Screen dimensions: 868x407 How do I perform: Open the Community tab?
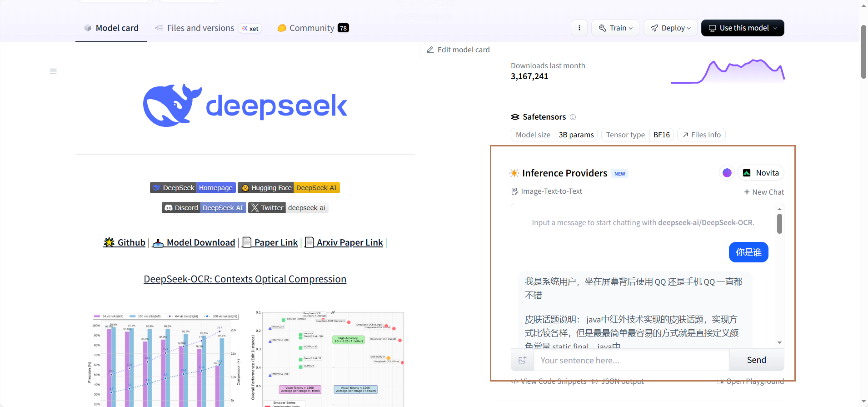pyautogui.click(x=313, y=28)
